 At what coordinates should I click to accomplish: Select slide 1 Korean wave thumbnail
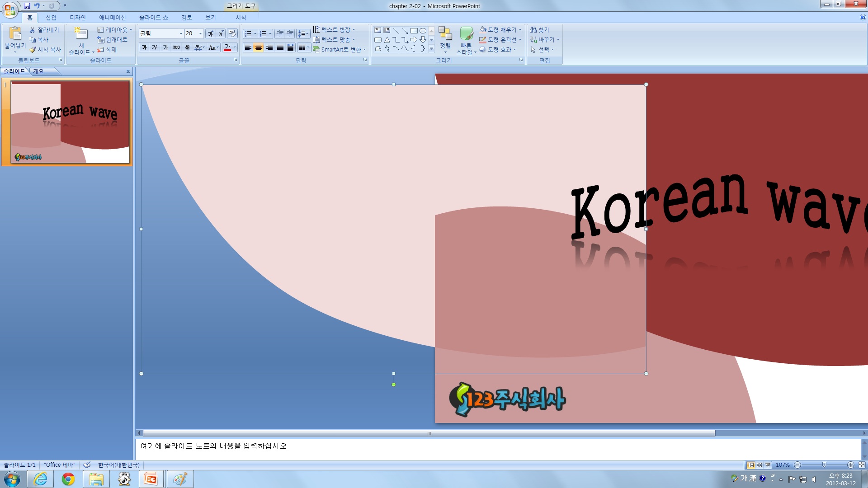pyautogui.click(x=70, y=122)
